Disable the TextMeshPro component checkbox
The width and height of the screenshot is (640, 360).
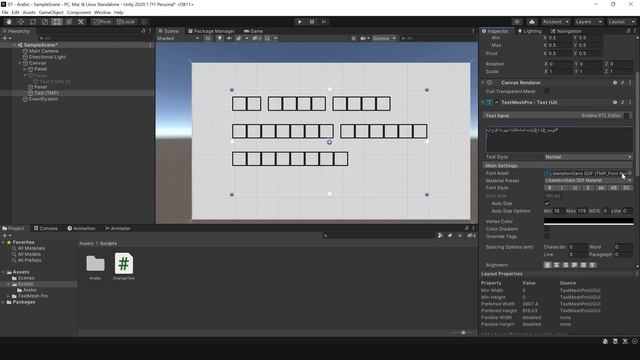497,102
